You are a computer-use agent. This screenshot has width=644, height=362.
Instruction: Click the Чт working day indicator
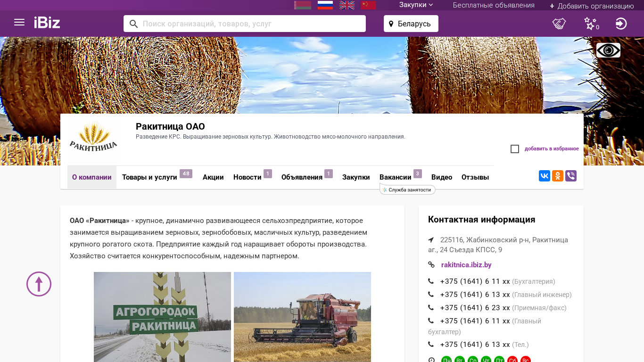486,360
